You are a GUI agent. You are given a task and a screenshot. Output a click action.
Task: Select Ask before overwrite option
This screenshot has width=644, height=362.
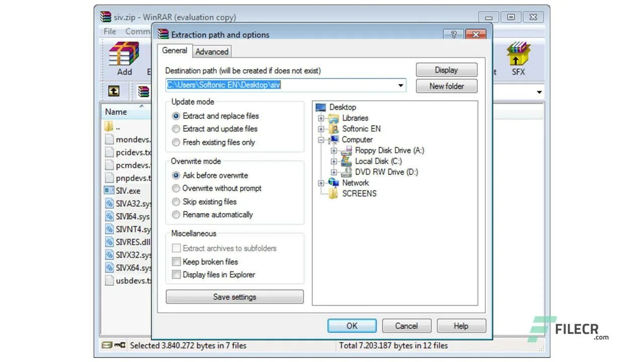pos(176,175)
